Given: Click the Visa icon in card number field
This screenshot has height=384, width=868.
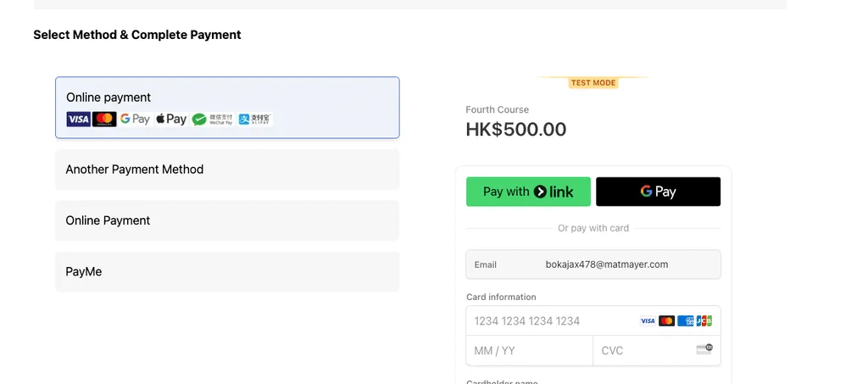Looking at the screenshot, I should coord(648,321).
